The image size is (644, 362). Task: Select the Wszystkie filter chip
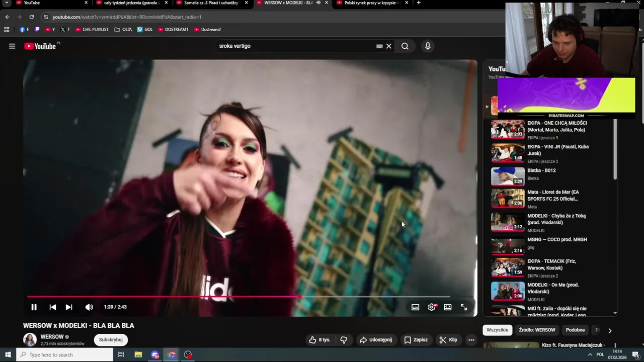tap(497, 330)
